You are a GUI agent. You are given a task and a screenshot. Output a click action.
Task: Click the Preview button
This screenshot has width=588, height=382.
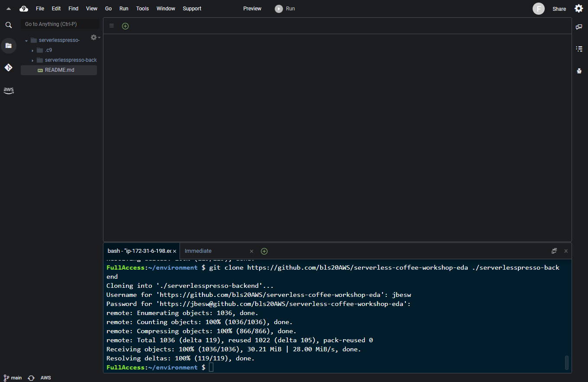tap(252, 9)
